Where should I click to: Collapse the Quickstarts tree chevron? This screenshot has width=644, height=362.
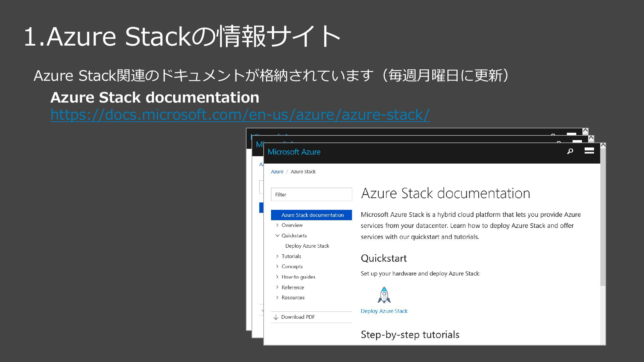[x=277, y=236]
